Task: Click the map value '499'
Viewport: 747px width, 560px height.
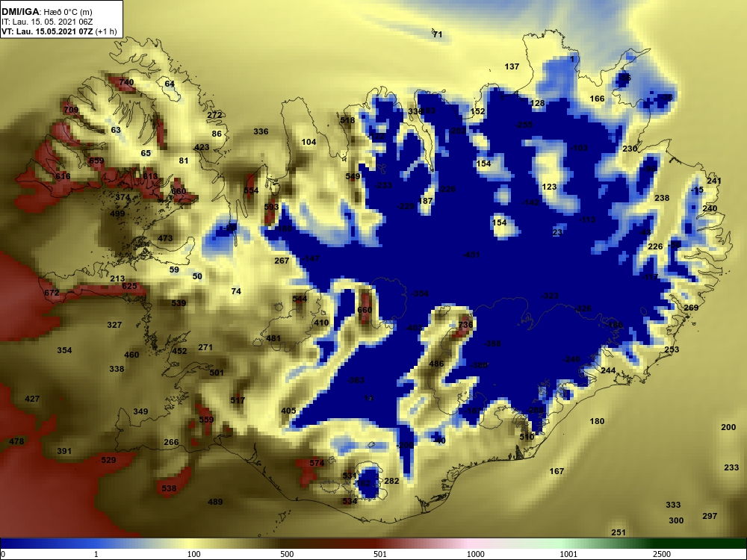Action: [x=117, y=214]
